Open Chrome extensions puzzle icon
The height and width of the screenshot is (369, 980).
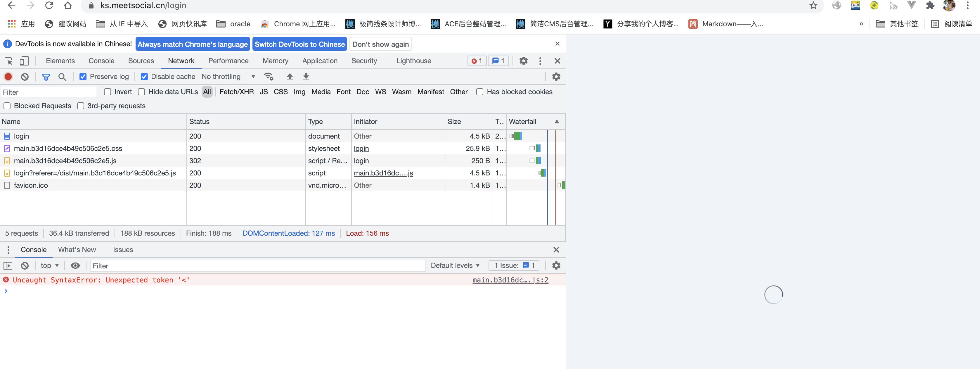930,5
